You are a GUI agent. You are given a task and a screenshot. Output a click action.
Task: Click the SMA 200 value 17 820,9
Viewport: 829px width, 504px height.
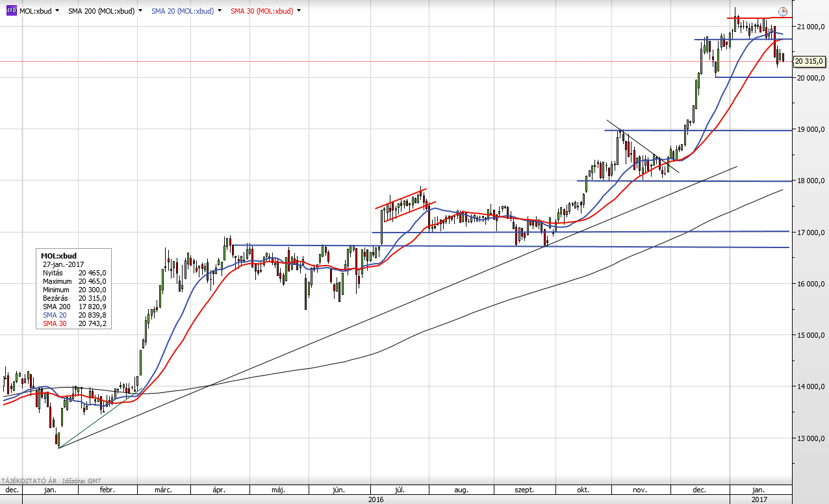coord(92,306)
